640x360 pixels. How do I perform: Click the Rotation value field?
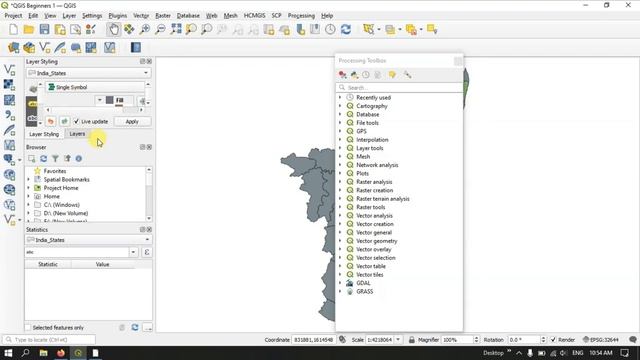tap(524, 340)
